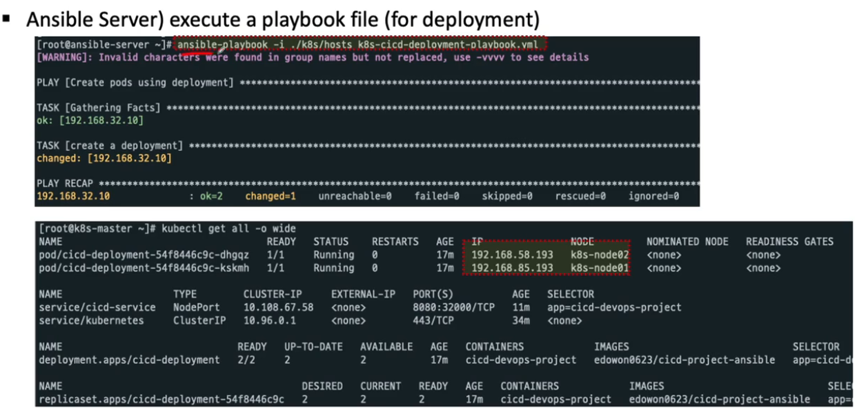Click IP '192.168.85.193'

(x=512, y=268)
